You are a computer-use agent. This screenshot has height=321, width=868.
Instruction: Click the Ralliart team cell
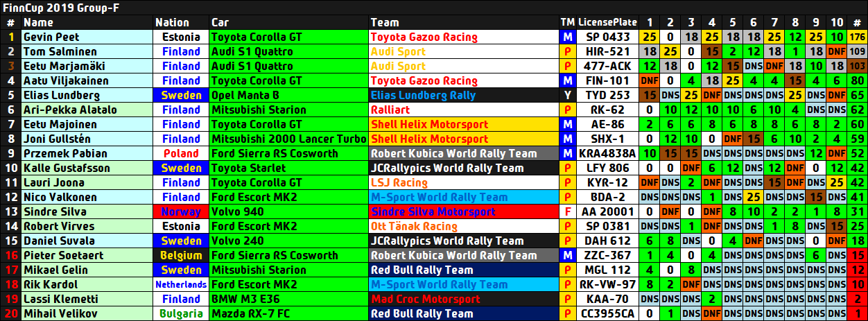coord(464,110)
